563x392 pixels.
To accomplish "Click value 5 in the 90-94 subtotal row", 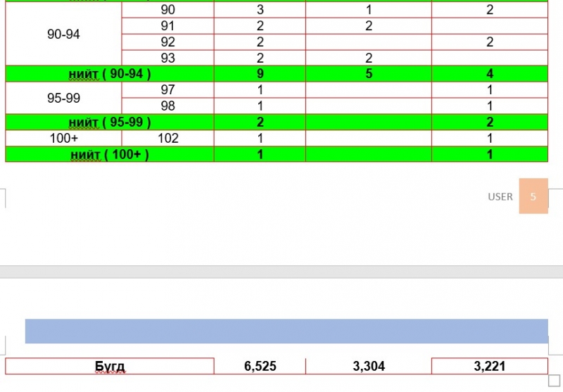I will pos(369,74).
